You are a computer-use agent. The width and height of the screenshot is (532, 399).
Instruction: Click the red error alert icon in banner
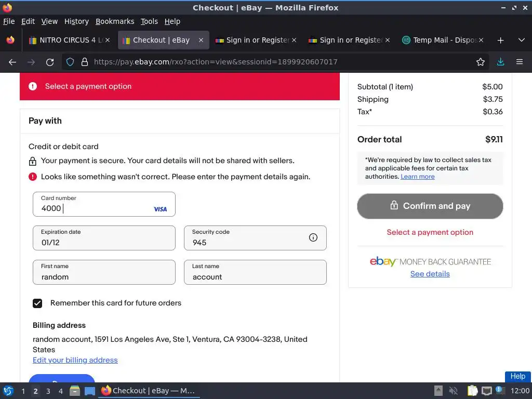(x=33, y=87)
